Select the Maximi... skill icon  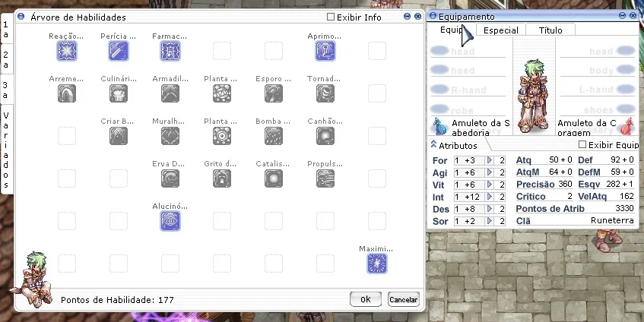377,264
